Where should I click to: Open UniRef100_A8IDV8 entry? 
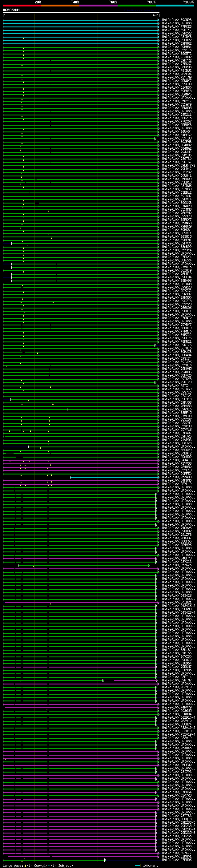click(177, 37)
